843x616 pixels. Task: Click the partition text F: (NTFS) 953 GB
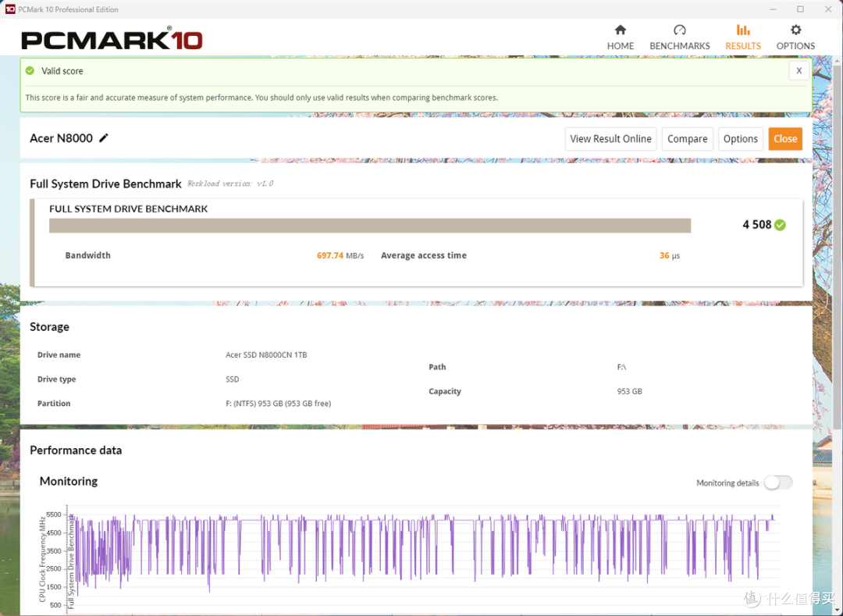(278, 403)
